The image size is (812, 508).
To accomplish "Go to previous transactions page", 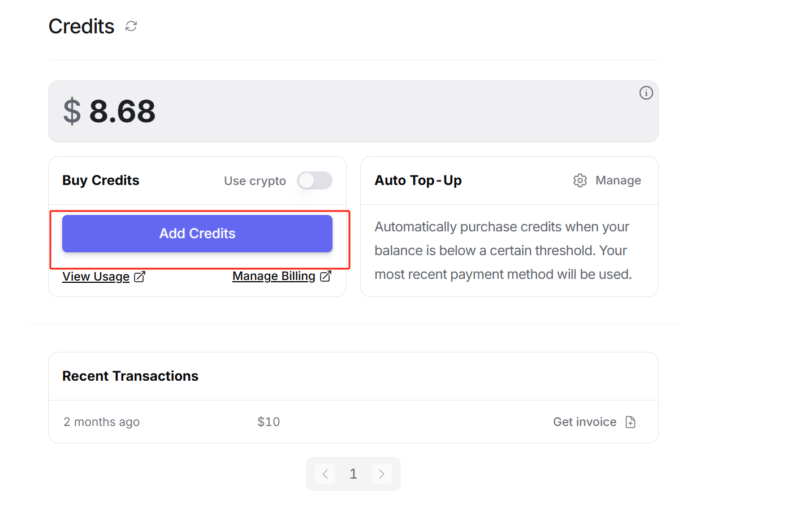I will coord(325,474).
